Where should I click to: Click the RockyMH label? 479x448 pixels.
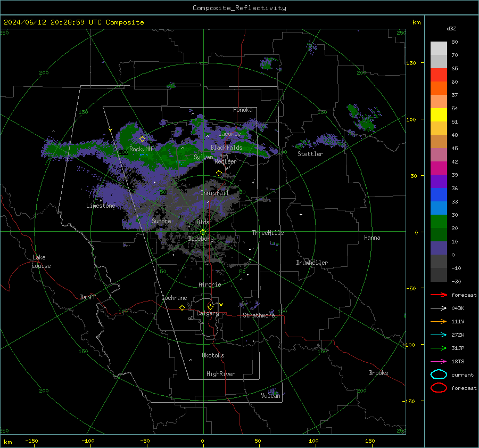coord(141,149)
